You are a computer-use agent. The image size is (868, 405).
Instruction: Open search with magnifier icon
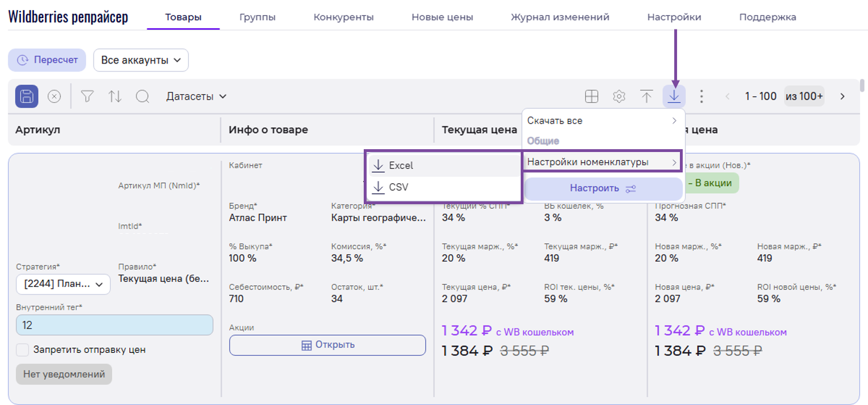tap(142, 96)
